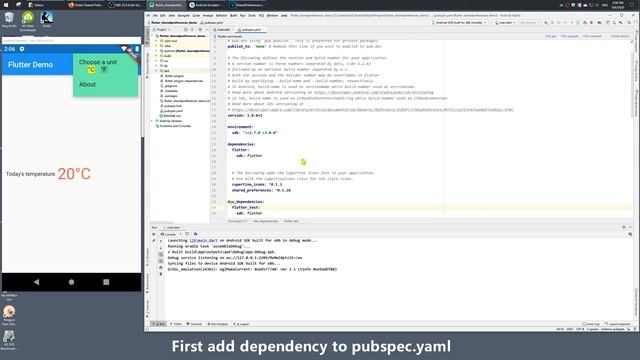Expand the .dart_tool folder
Image resolution: width=640 pixels, height=360 pixels.
click(x=156, y=41)
